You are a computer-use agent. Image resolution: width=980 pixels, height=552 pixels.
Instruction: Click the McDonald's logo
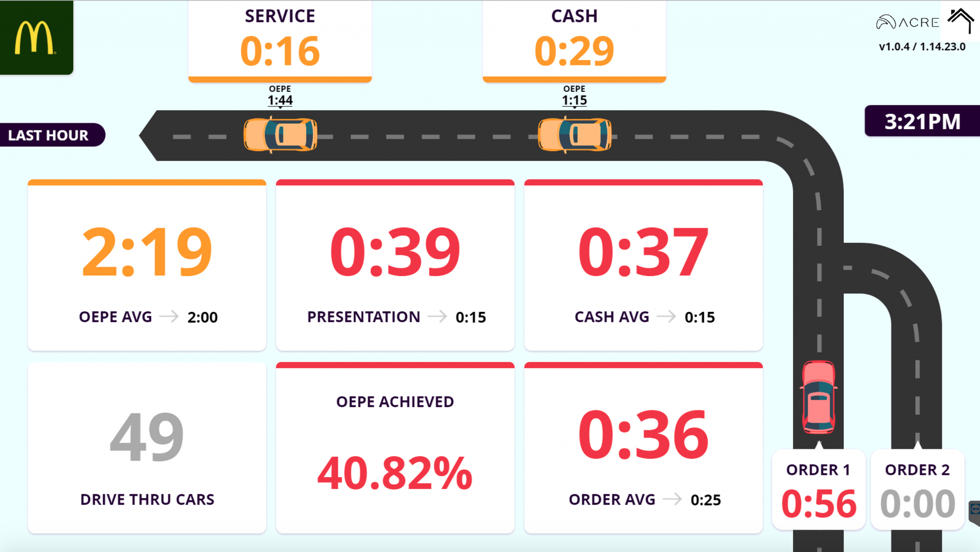[x=36, y=37]
